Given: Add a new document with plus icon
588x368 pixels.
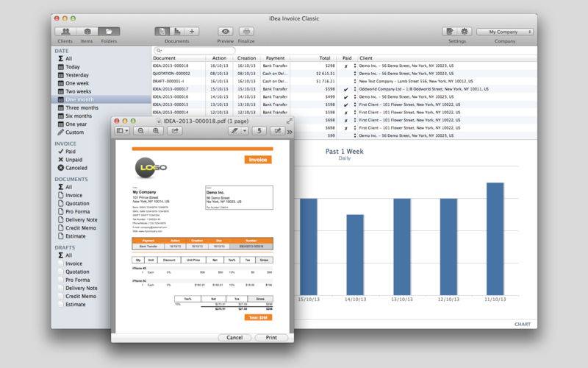Looking at the screenshot, I should (192, 32).
